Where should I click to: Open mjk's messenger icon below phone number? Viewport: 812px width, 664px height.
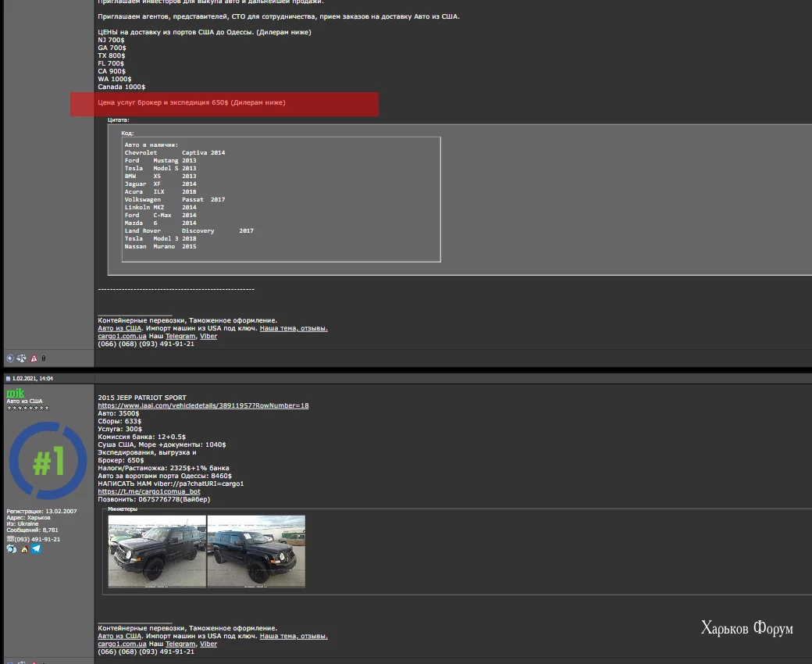click(12, 549)
